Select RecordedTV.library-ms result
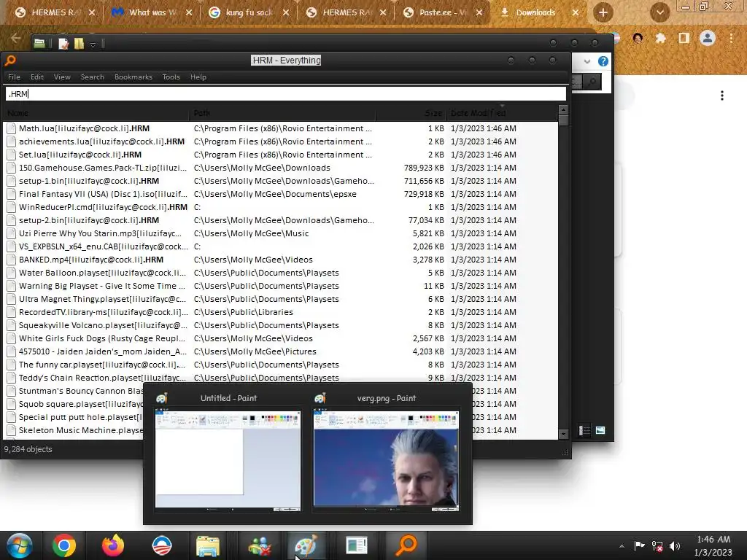Viewport: 747px width, 560px height. [281, 312]
